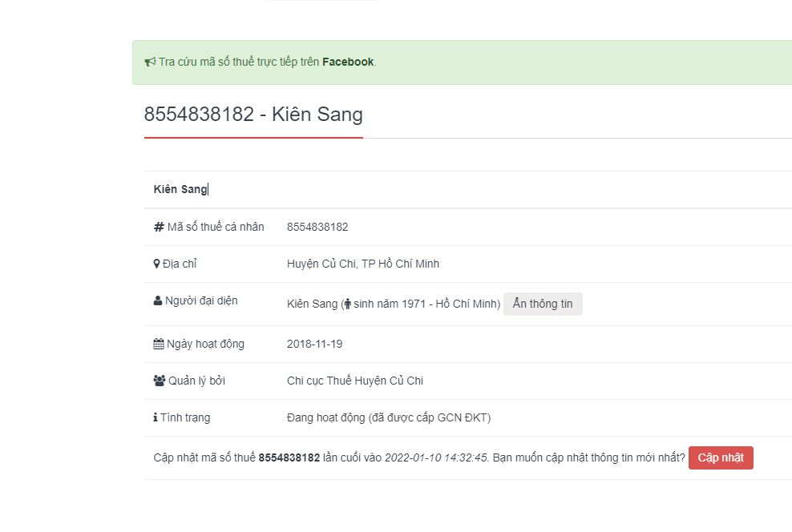Click the last update timestamp 2022-01-10 14:32:45
The width and height of the screenshot is (792, 532).
[436, 457]
